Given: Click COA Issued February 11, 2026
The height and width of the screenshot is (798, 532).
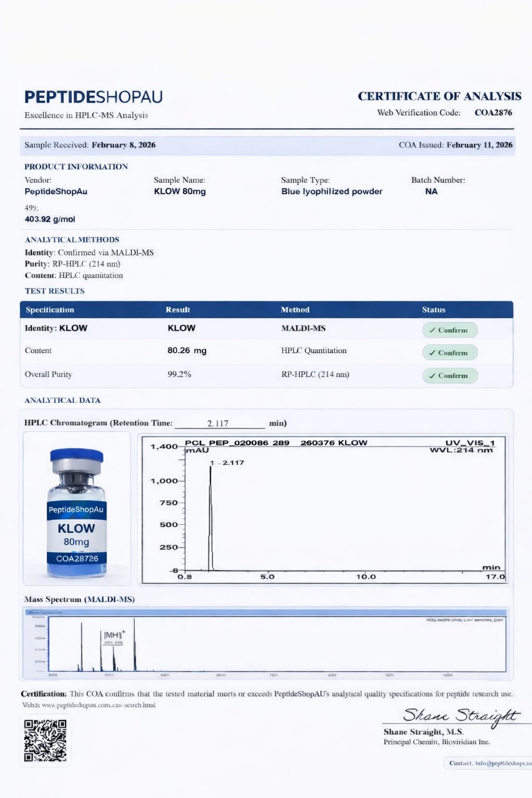Looking at the screenshot, I should click(456, 145).
